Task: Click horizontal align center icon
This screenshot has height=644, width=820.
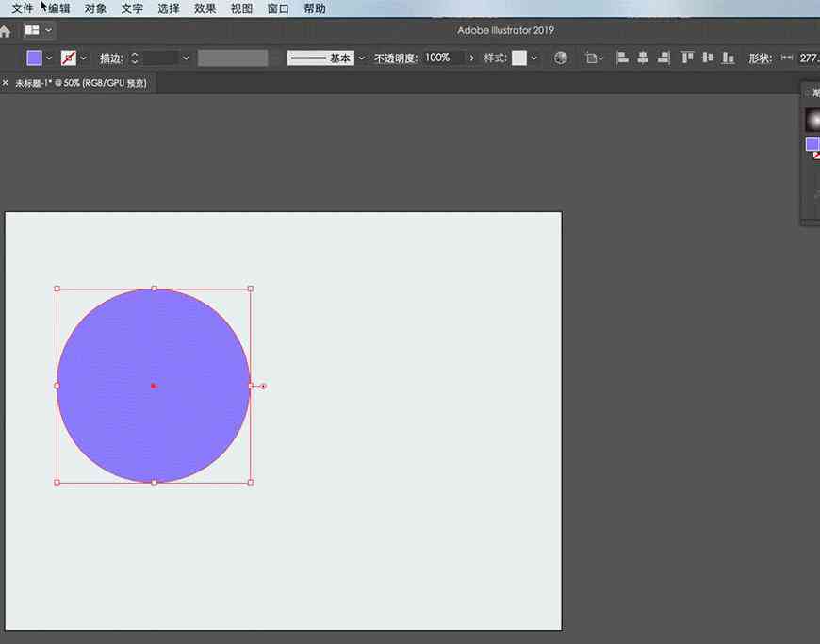Action: (643, 58)
